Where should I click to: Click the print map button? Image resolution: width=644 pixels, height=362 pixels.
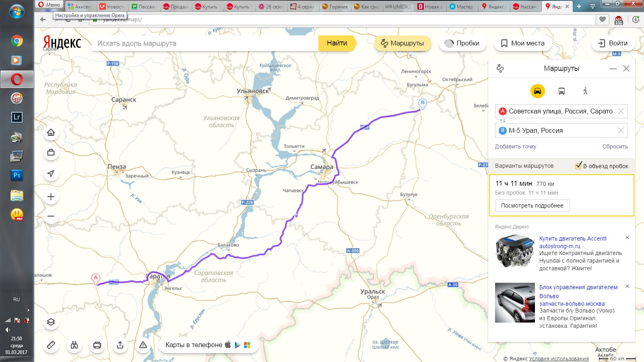97,345
